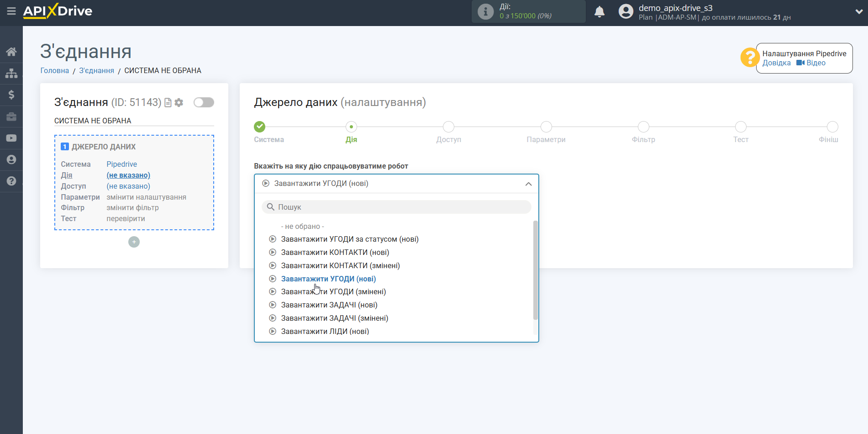This screenshot has height=434, width=868.
Task: Go to the Система step
Action: 260,127
